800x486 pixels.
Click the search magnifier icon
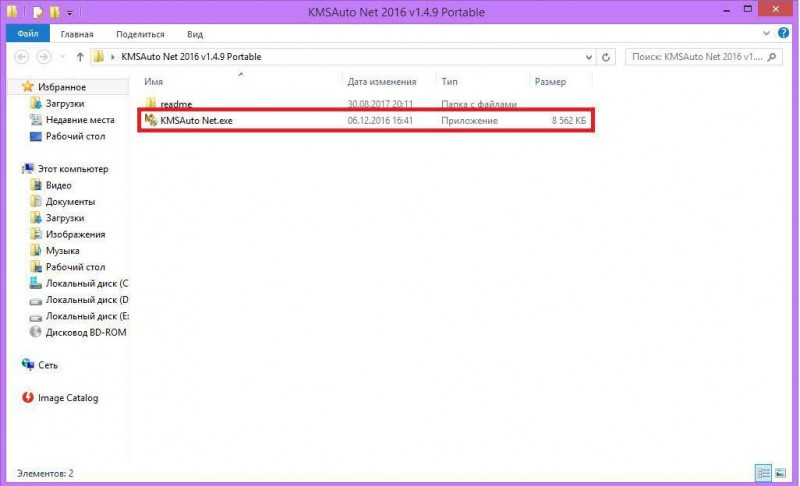pyautogui.click(x=772, y=57)
